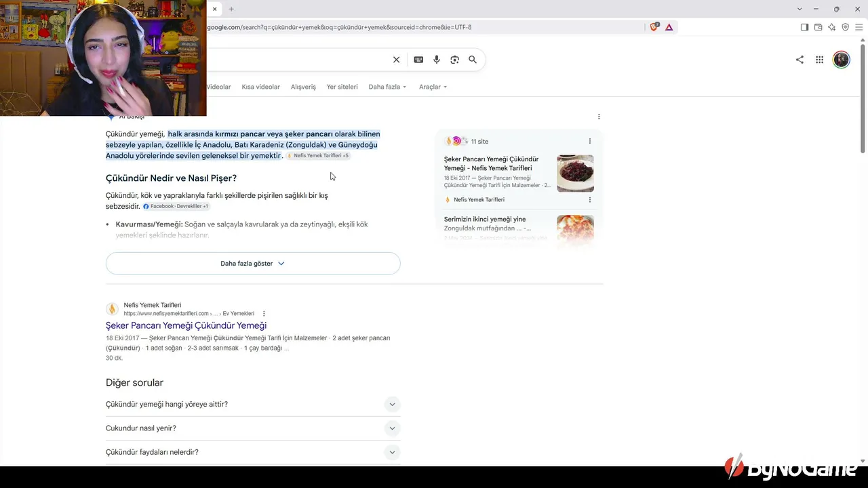Open the browser main hamburger menu

tap(859, 27)
